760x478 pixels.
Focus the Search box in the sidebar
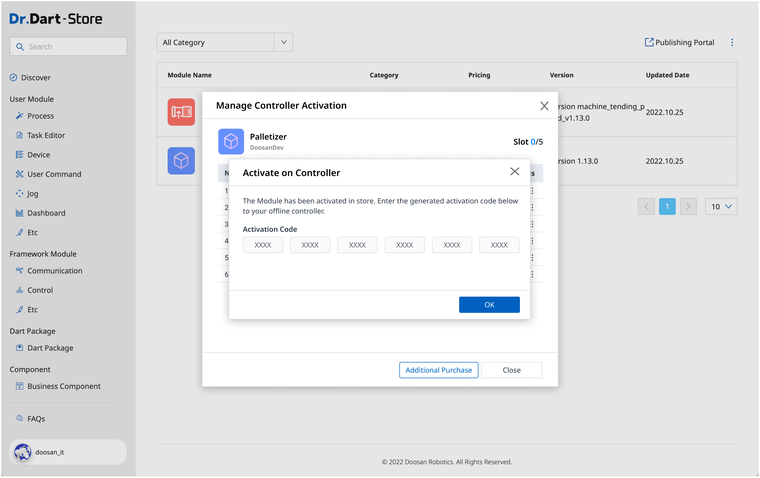(68, 46)
